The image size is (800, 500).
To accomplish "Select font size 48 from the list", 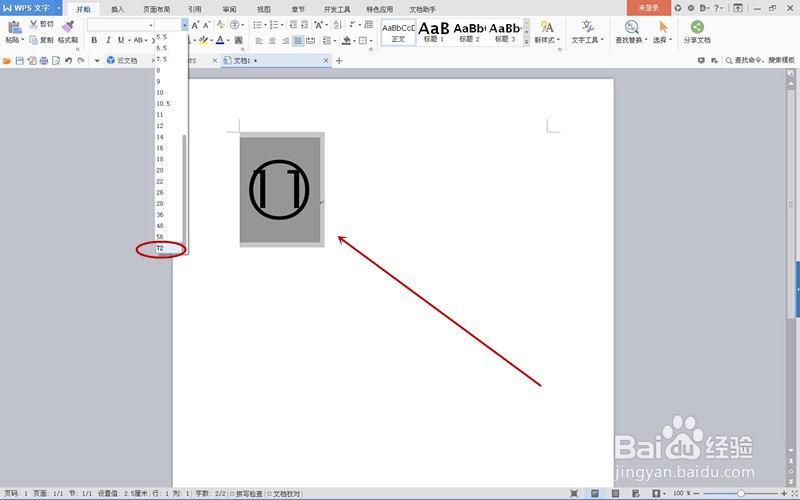I will pyautogui.click(x=169, y=226).
